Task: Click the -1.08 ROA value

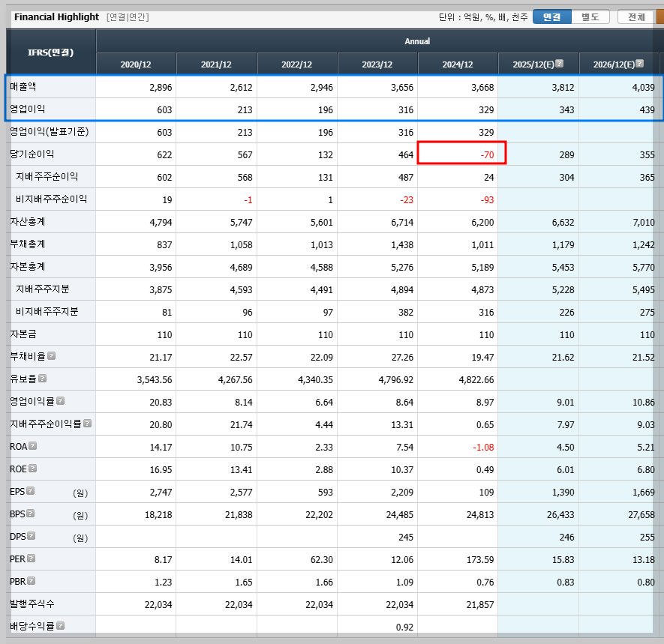Action: [x=483, y=448]
